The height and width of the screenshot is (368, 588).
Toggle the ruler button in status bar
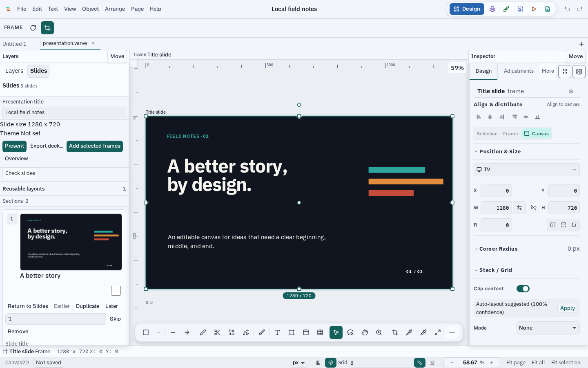[x=420, y=363]
